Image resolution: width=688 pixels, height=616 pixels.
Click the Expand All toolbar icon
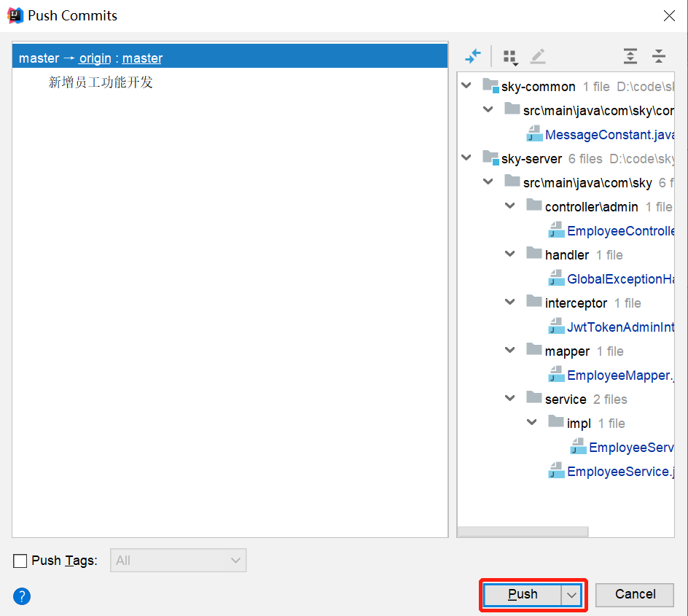coord(630,56)
